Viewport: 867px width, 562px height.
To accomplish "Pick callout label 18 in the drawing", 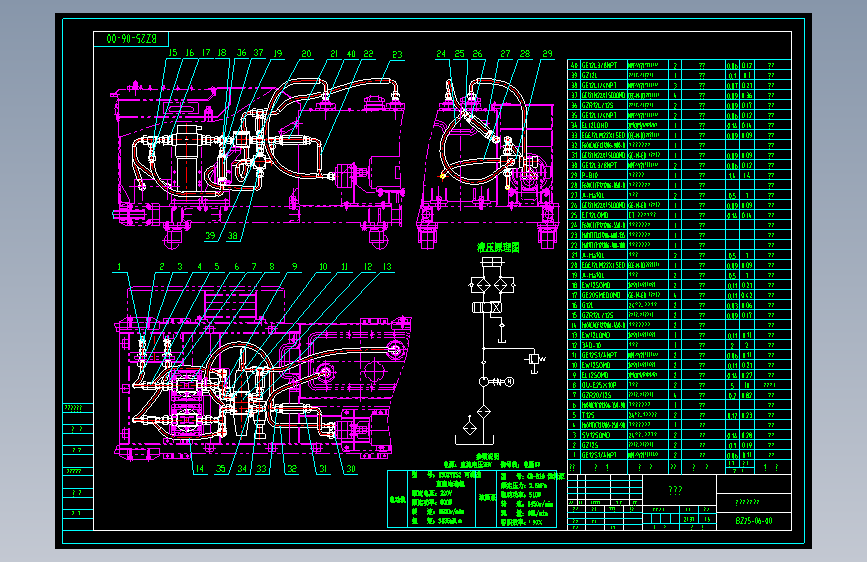I will (x=222, y=53).
